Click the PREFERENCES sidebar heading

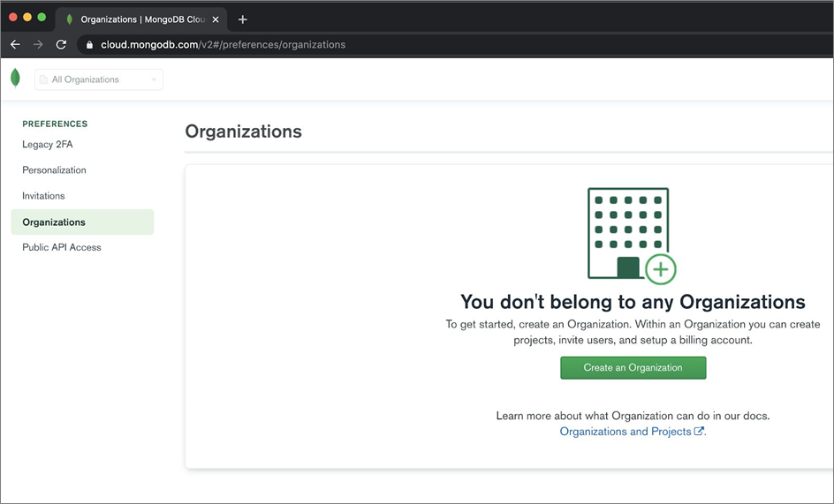pos(55,124)
